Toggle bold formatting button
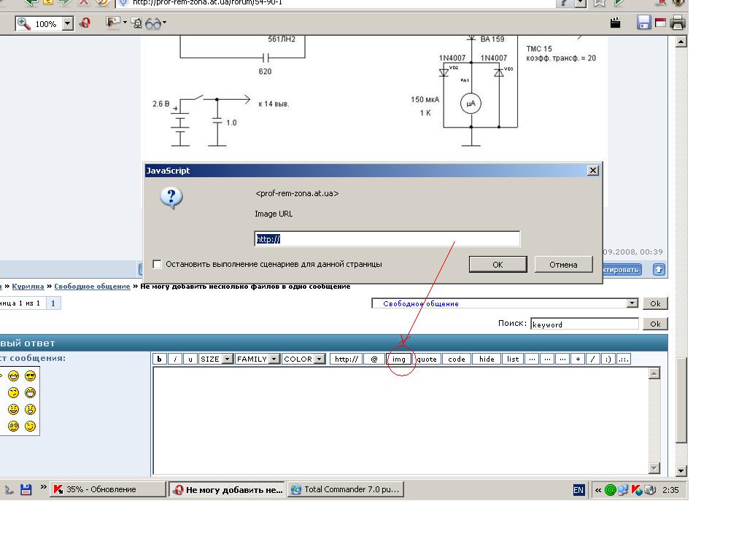 pos(160,359)
